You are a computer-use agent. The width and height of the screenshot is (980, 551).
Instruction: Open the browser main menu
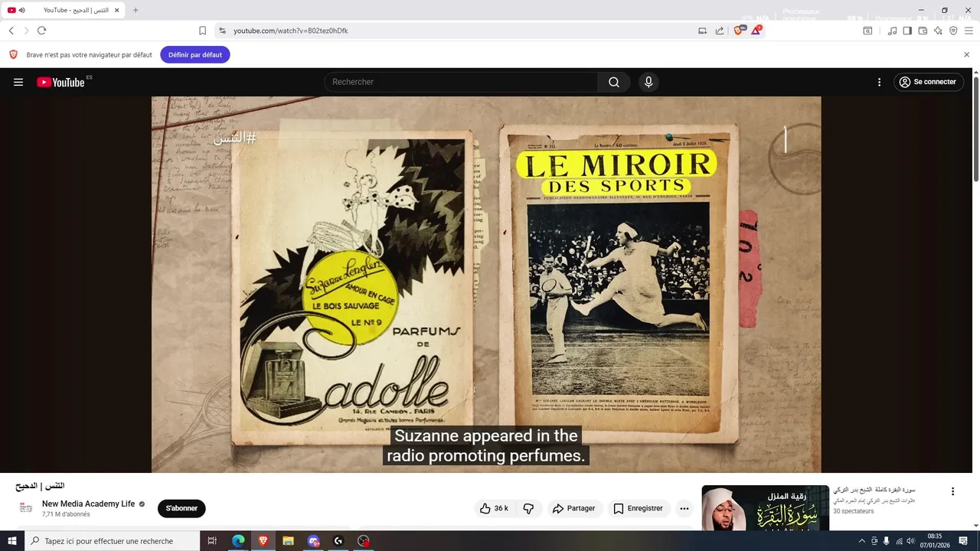[969, 31]
